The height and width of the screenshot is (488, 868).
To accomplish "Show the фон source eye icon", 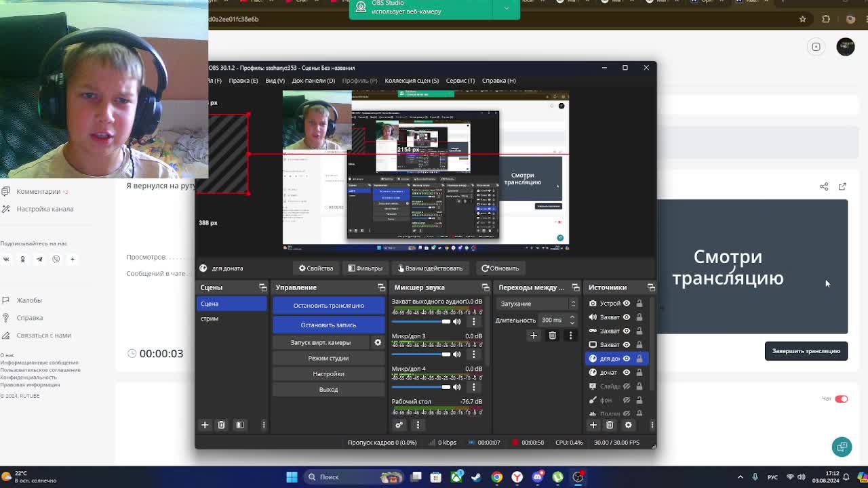I will (x=627, y=400).
